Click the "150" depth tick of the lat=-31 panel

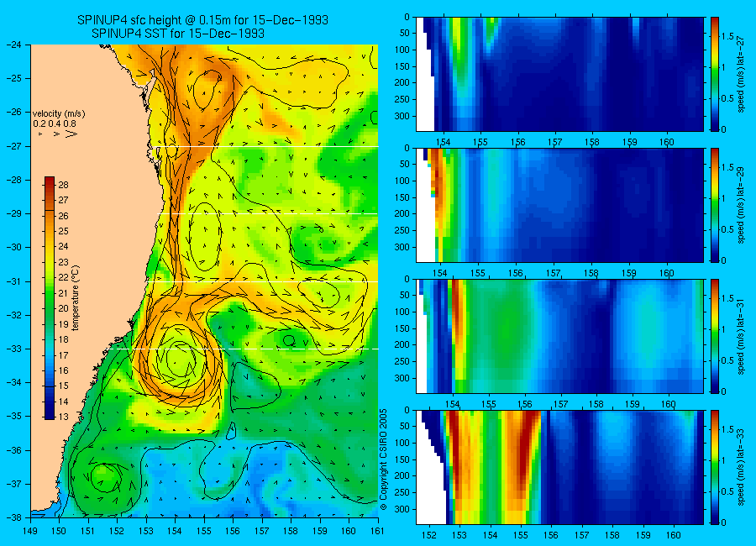click(x=402, y=328)
